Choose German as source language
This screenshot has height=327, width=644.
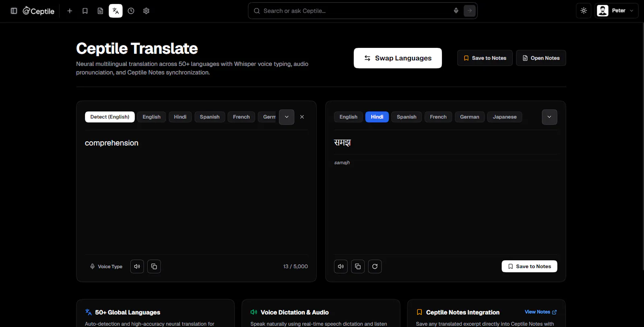[268, 117]
